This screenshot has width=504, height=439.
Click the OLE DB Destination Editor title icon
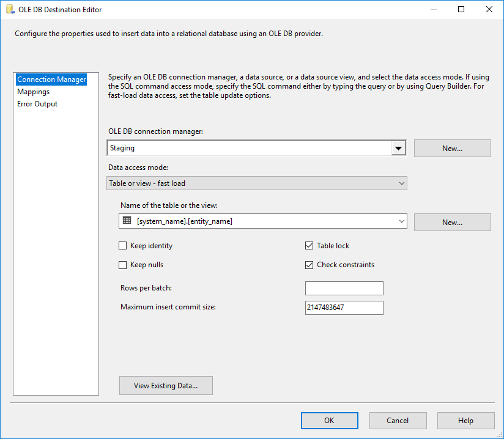coord(10,9)
